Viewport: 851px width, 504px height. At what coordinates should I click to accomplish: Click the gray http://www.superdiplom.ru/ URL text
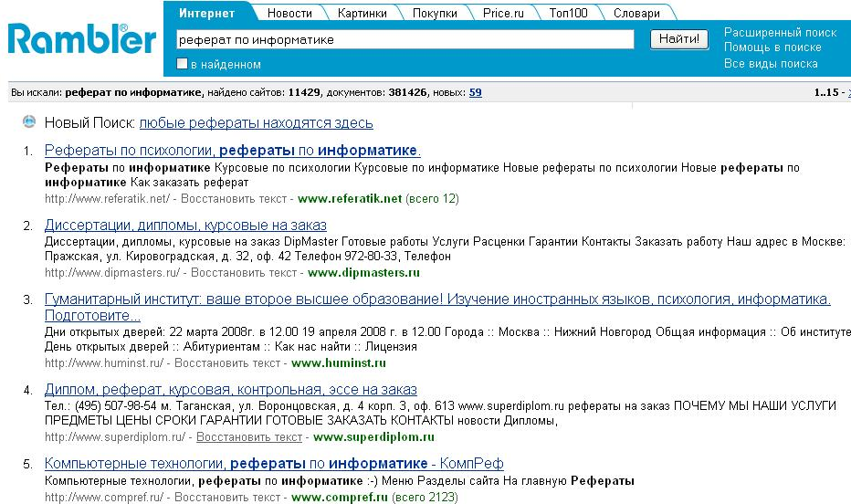(115, 436)
